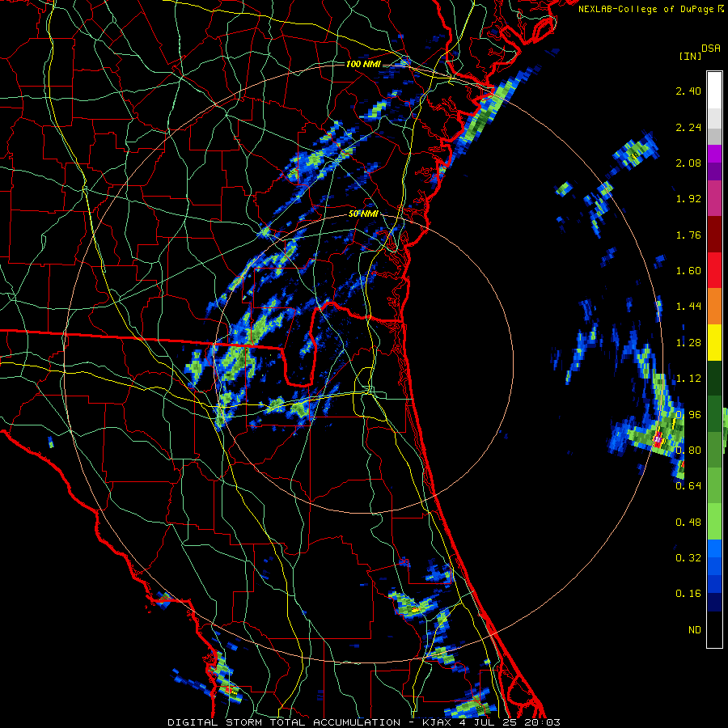Click the 1.60 legend value
This screenshot has width=728, height=728.
(x=688, y=271)
